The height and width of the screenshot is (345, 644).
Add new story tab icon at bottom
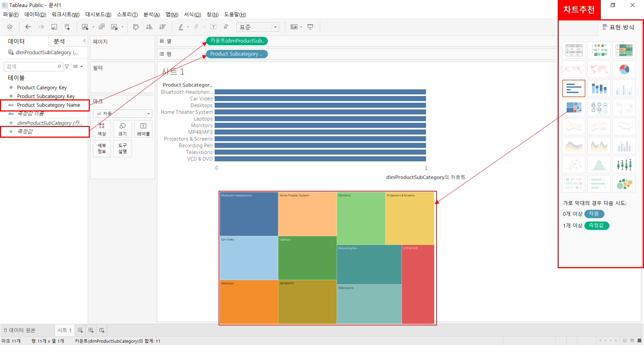pyautogui.click(x=102, y=330)
